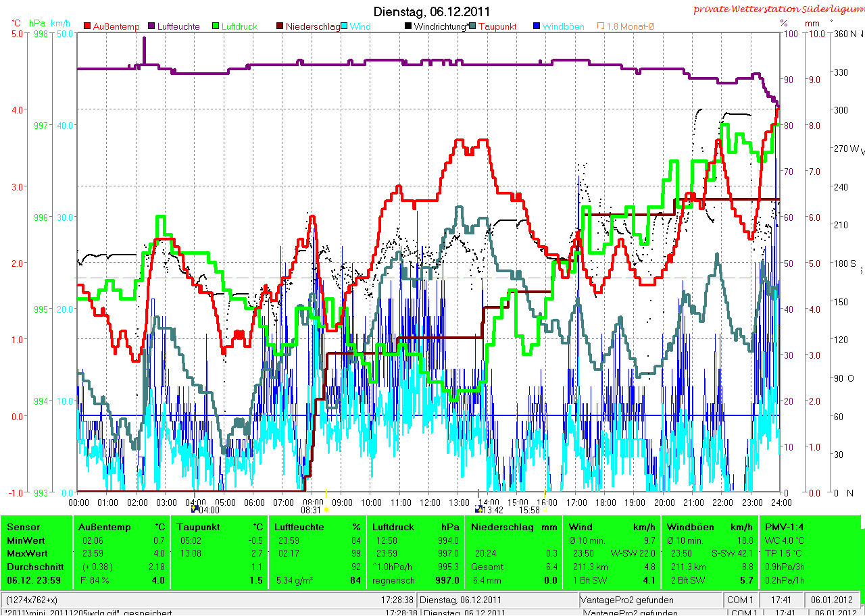Toggle the red Außentemp legend square
865x616 pixels.
pyautogui.click(x=87, y=26)
